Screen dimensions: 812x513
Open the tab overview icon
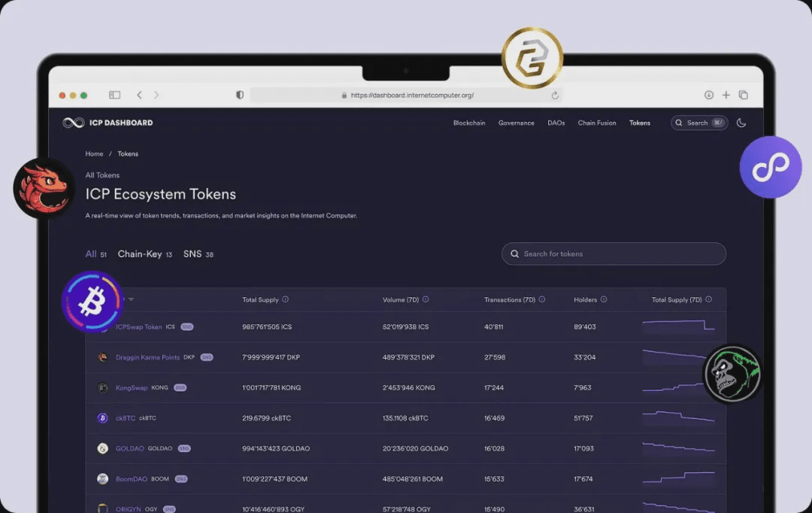(743, 96)
